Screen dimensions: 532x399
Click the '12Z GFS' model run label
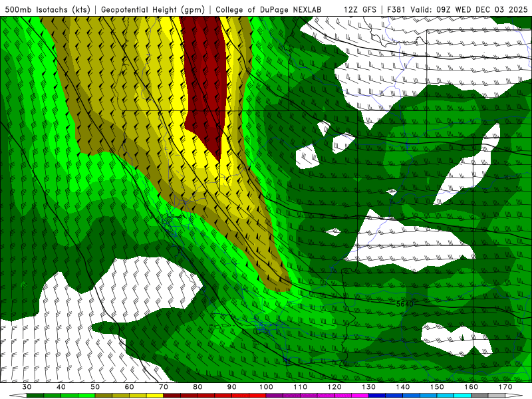coord(360,9)
